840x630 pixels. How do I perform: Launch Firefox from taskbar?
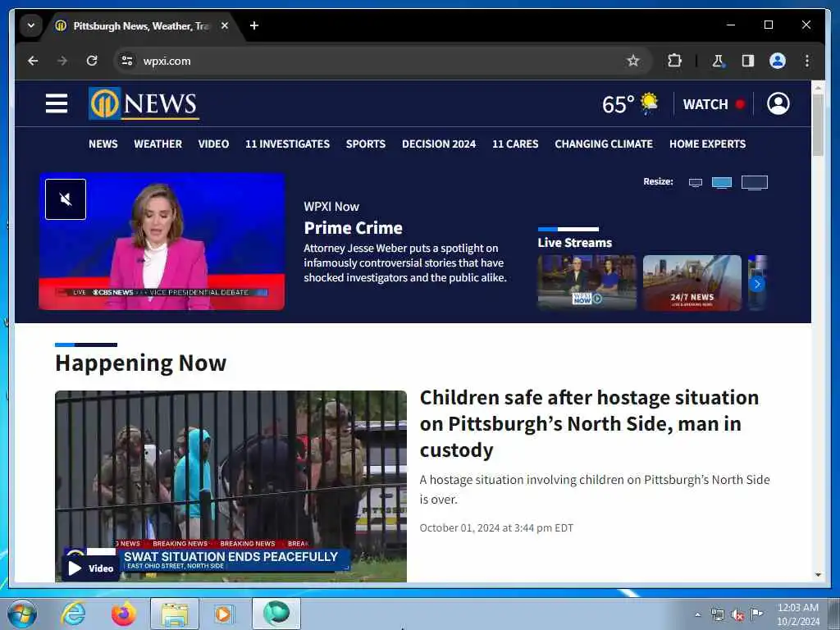pos(123,614)
